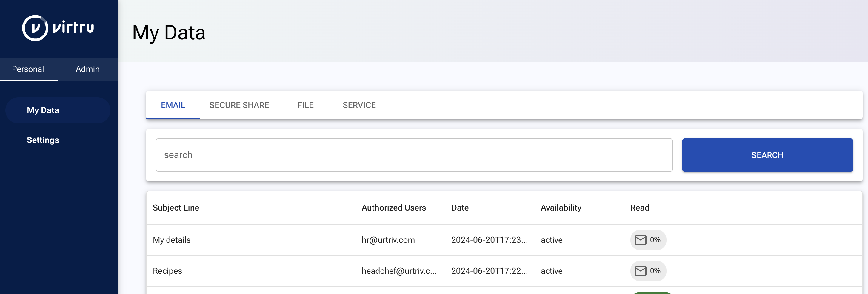Click the Authorized Users column header
868x294 pixels.
[394, 208]
